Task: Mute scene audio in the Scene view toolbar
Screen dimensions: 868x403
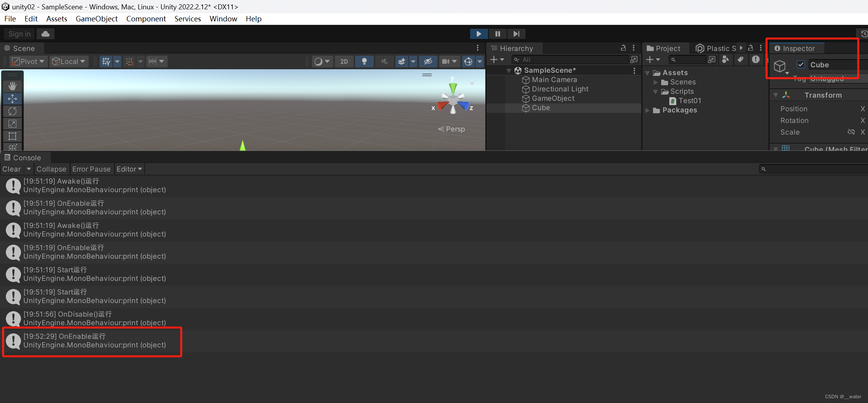Action: (384, 61)
